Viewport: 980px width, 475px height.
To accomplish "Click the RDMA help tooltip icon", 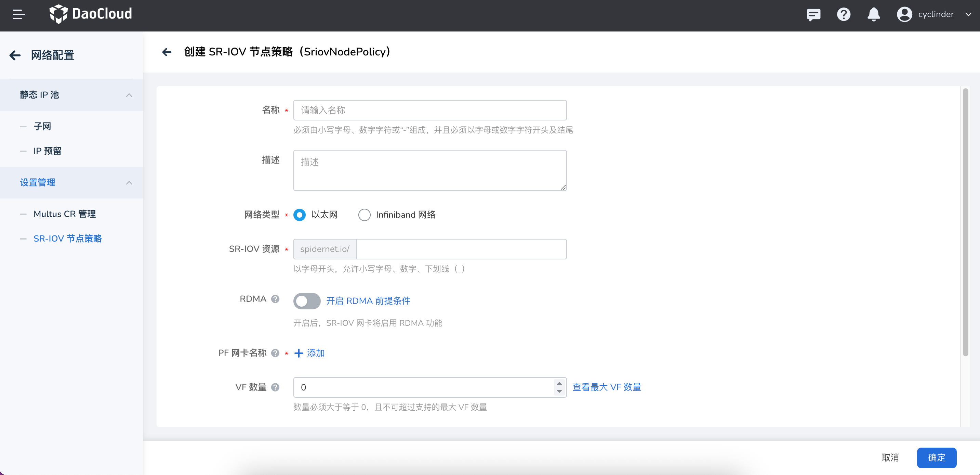I will tap(276, 299).
